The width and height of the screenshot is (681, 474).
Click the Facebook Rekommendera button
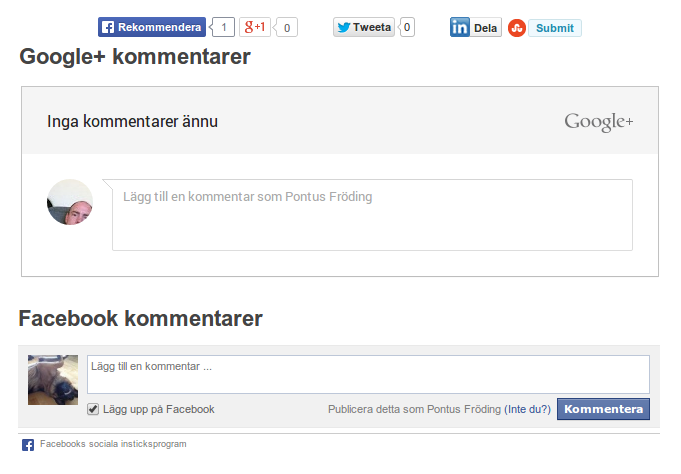point(152,28)
